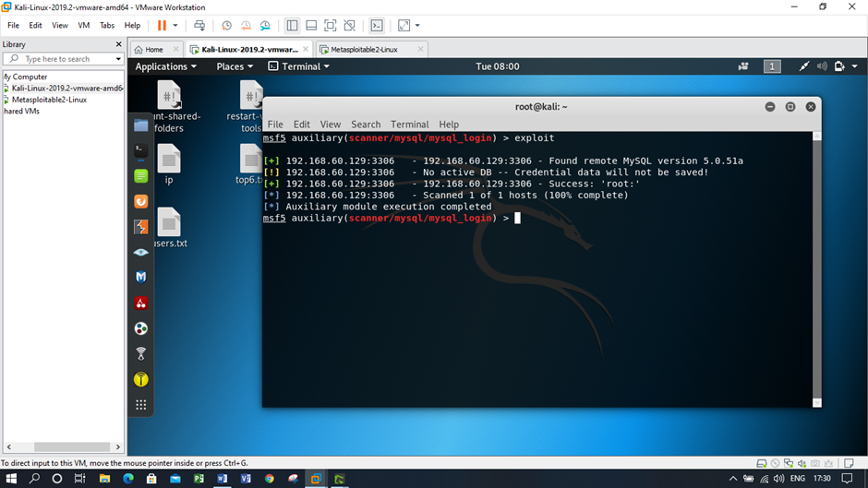Open power options dropdown next to pause button

(x=175, y=26)
